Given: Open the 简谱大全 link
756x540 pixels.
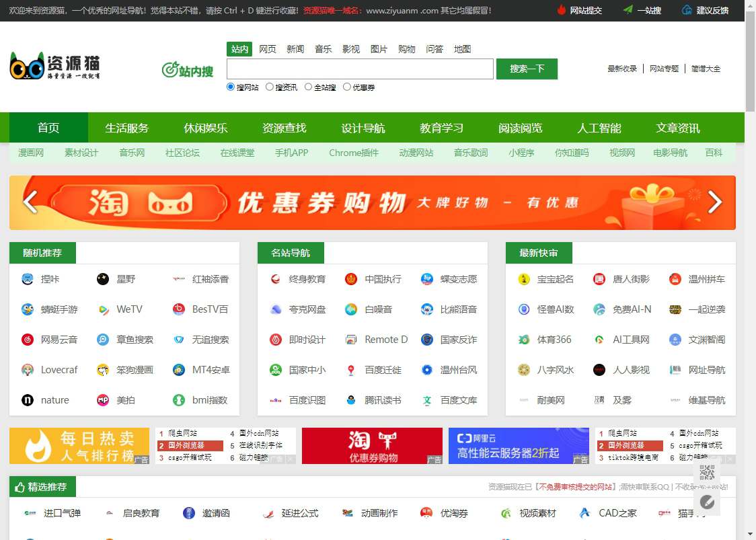Looking at the screenshot, I should click(x=706, y=69).
